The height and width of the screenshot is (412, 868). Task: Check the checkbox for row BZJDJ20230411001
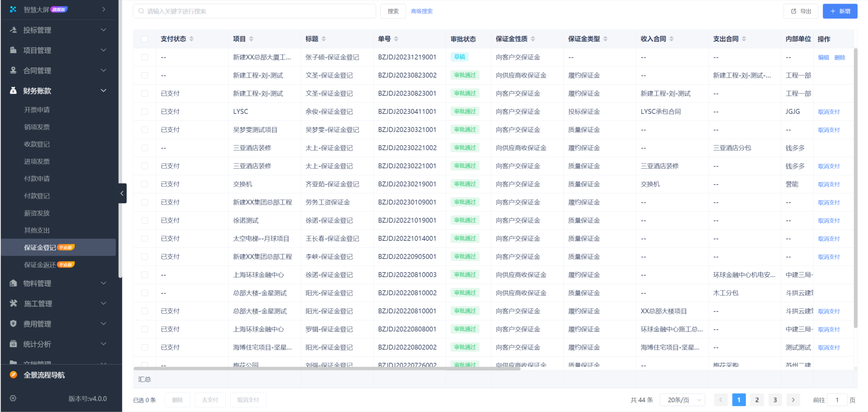click(144, 111)
